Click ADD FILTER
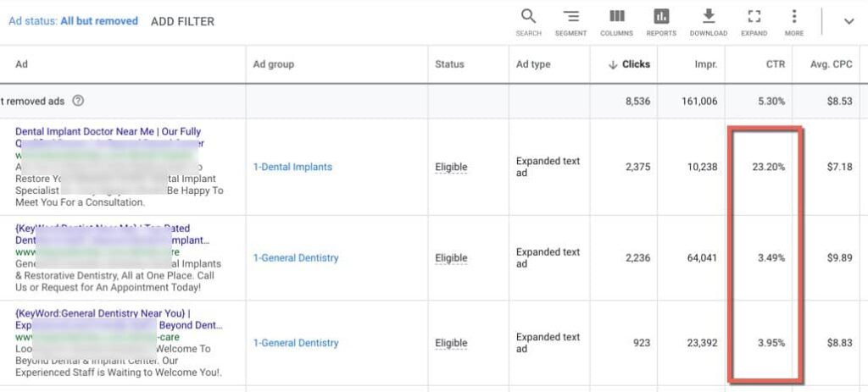Image resolution: width=868 pixels, height=392 pixels. coord(183,21)
